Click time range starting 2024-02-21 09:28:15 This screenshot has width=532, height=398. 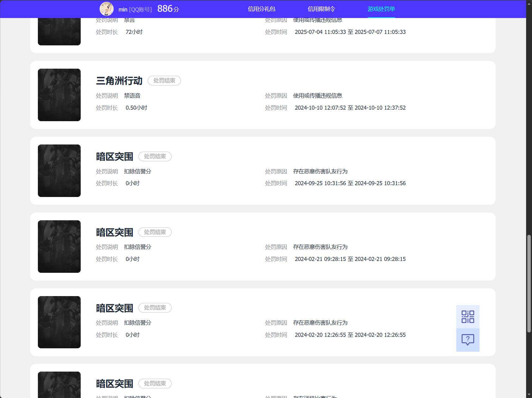(x=350, y=259)
